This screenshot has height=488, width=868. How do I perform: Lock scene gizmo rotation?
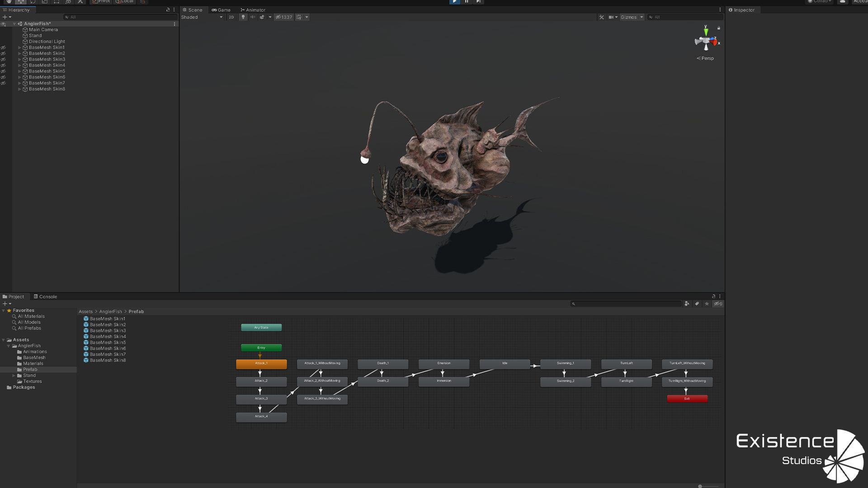point(719,28)
